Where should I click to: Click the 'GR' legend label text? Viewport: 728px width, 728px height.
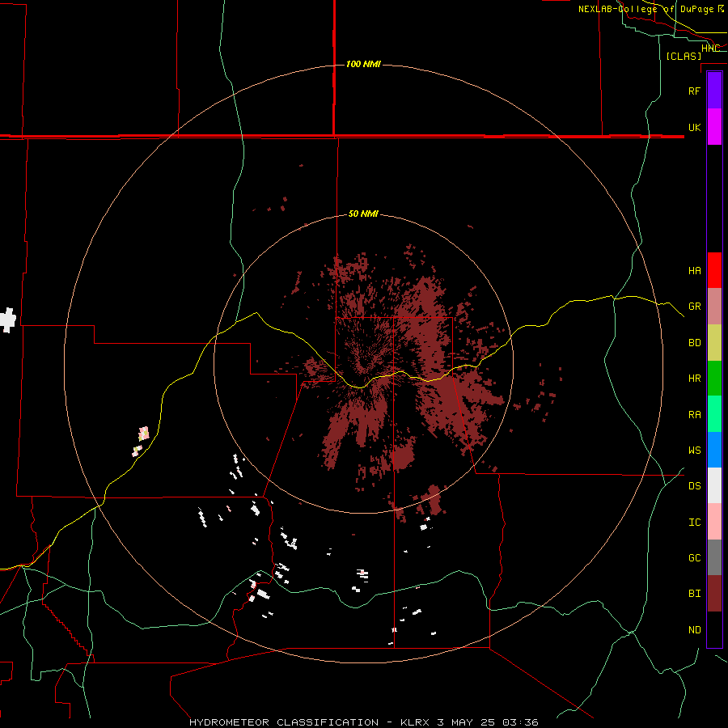[694, 307]
